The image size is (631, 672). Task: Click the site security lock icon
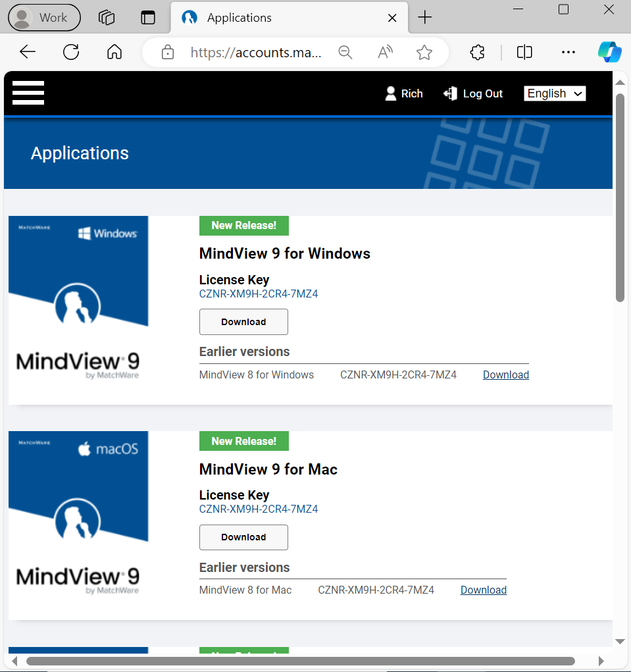(x=167, y=51)
